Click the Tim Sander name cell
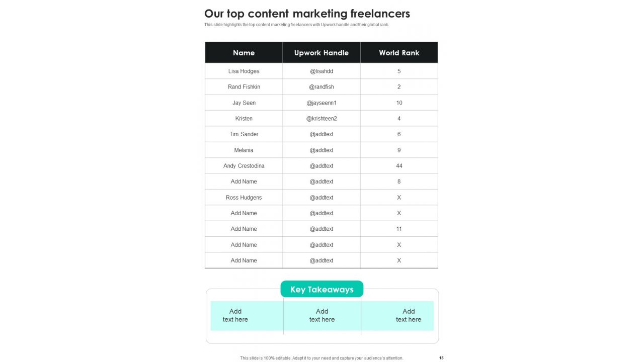The image size is (644, 362). [244, 134]
